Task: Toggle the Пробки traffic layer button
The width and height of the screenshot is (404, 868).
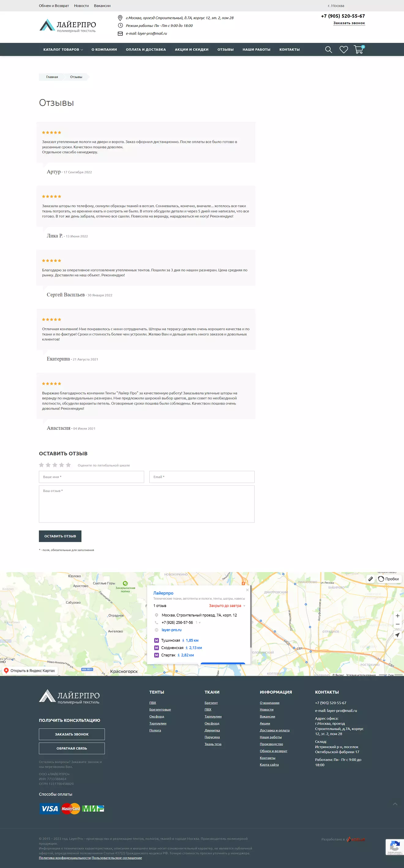Action: click(x=388, y=579)
